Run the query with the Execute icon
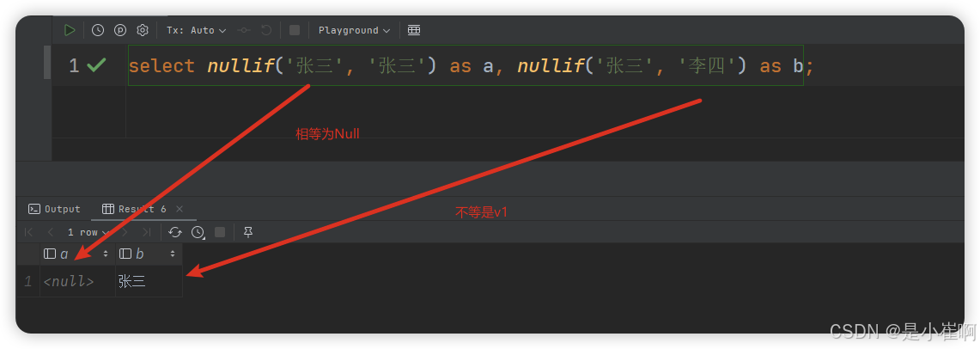 70,30
